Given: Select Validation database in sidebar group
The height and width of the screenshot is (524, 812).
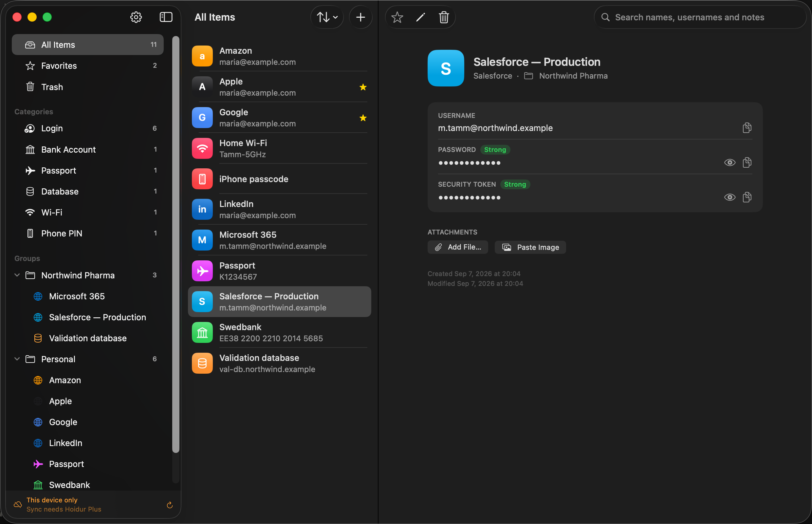Looking at the screenshot, I should (87, 338).
